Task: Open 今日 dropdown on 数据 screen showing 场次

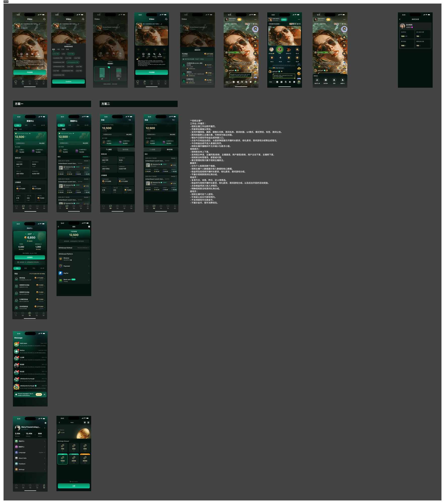Action: coord(174,120)
